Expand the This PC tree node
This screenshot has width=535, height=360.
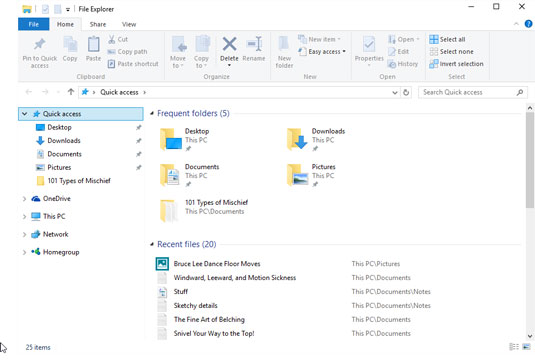click(25, 216)
